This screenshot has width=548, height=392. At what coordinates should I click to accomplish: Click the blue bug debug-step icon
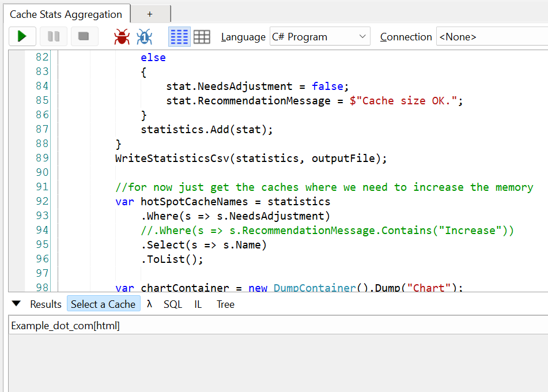point(144,37)
